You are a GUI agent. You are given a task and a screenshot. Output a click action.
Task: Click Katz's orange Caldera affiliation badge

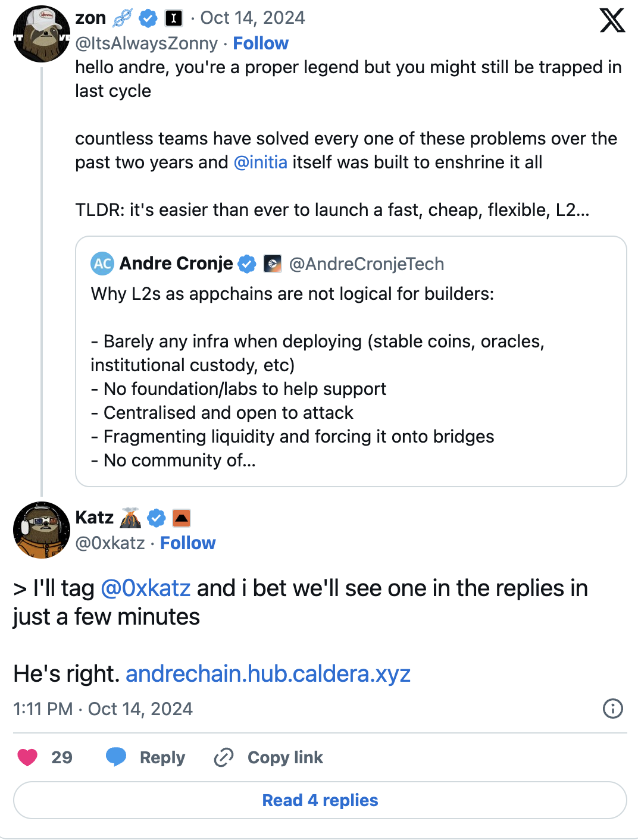tap(182, 518)
